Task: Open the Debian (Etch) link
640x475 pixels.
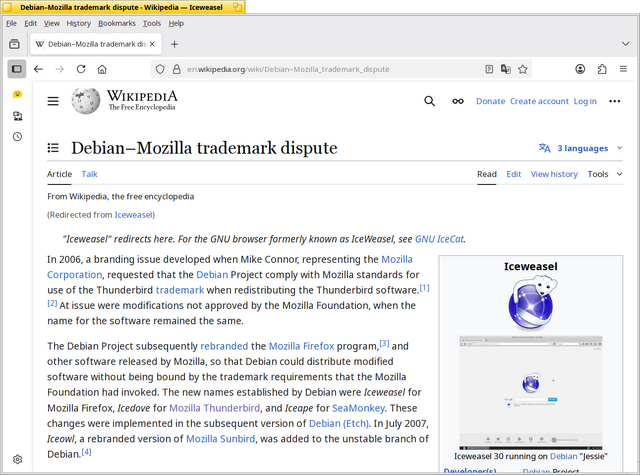Action: tap(338, 424)
